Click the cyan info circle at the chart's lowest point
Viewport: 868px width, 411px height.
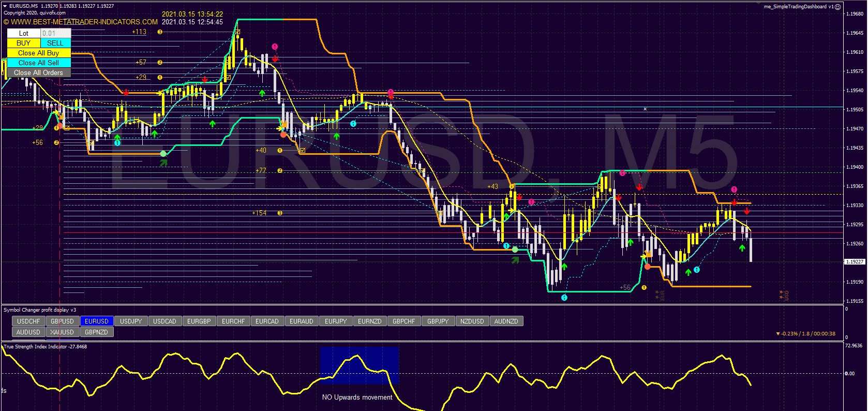(564, 298)
